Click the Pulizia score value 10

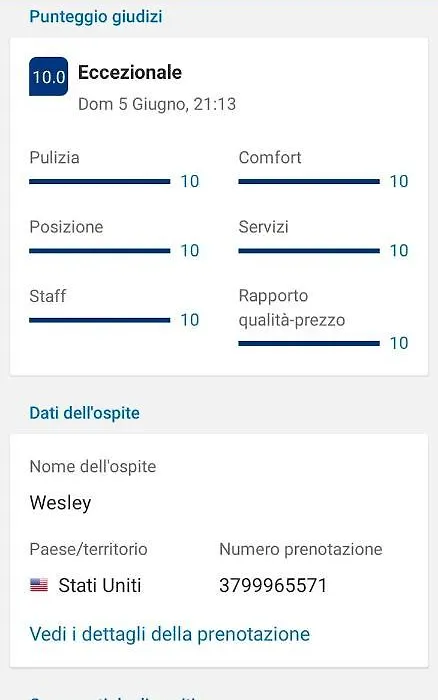tap(190, 181)
